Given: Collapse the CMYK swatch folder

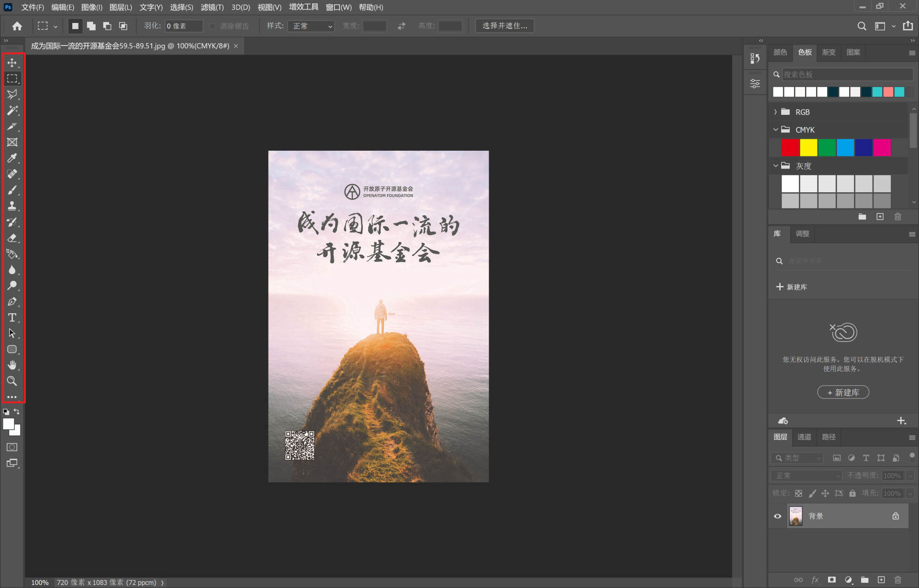Looking at the screenshot, I should coord(775,130).
